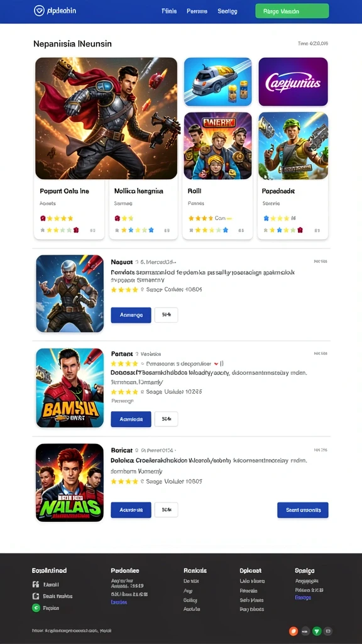Click the blue link under Padoniee footer column
Viewport: 362px width, 644px height.
click(x=119, y=602)
